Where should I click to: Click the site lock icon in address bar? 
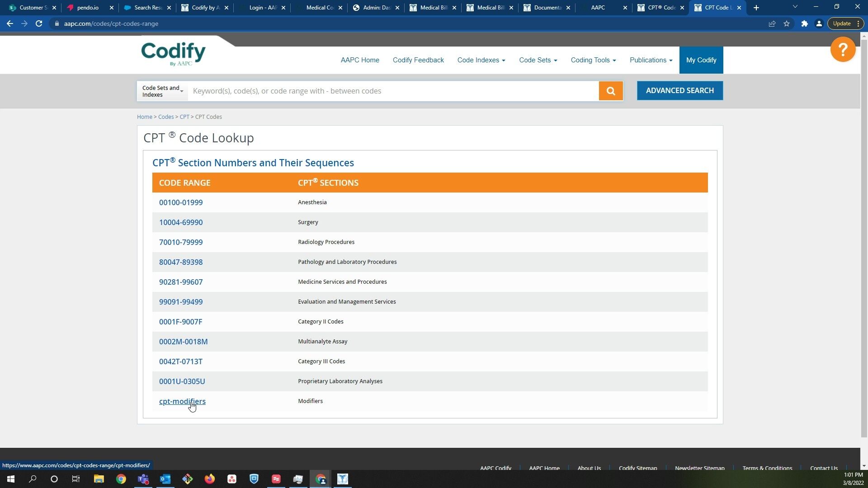57,23
